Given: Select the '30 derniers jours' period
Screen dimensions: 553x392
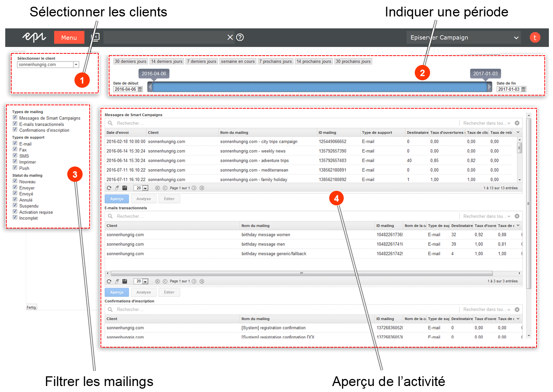Looking at the screenshot, I should coord(130,62).
